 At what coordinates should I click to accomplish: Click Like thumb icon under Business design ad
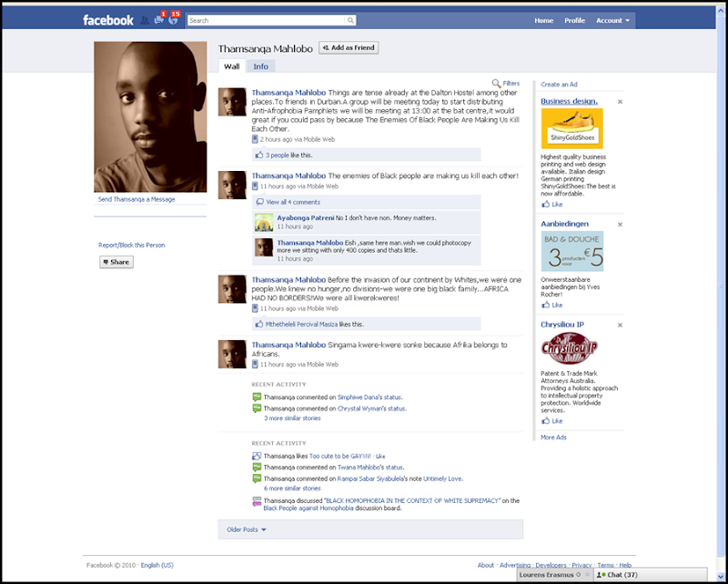[x=545, y=205]
